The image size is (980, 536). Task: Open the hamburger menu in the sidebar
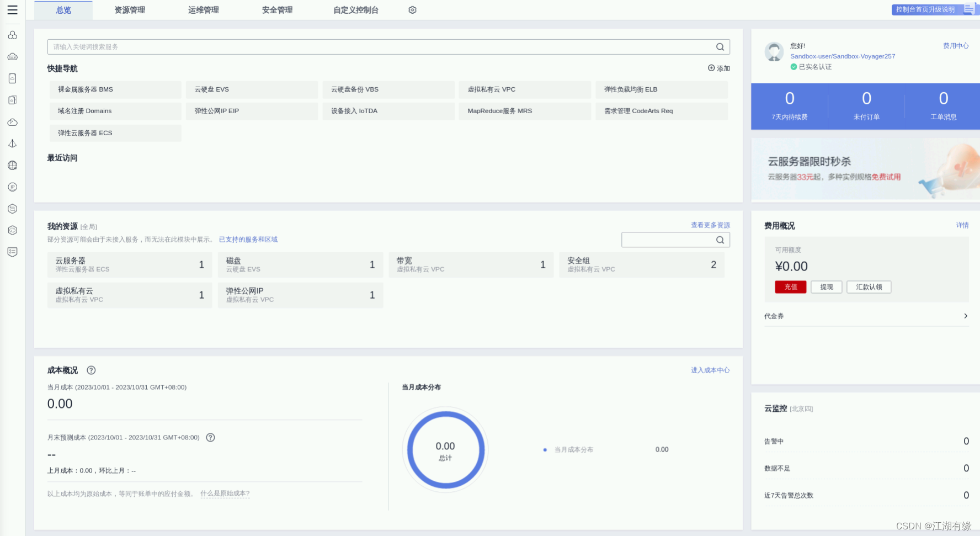[12, 10]
